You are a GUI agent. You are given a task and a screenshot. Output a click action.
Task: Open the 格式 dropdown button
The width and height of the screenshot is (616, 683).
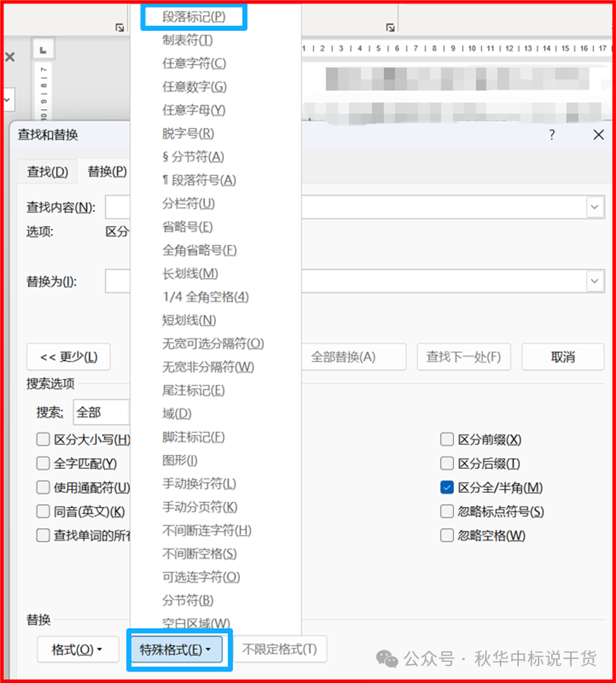coord(77,650)
